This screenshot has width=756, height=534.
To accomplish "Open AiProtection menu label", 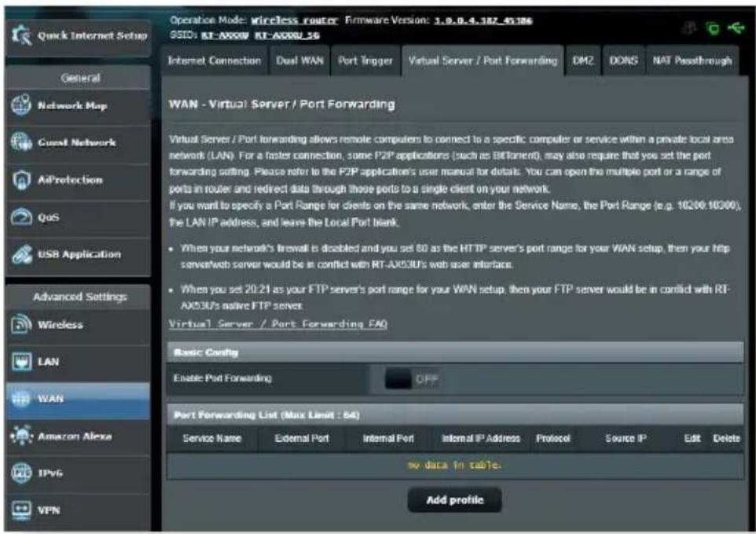I will [x=71, y=180].
